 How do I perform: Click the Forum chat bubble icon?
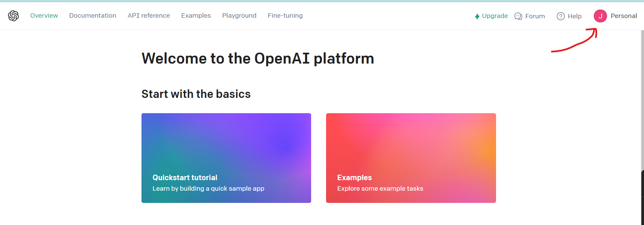518,16
